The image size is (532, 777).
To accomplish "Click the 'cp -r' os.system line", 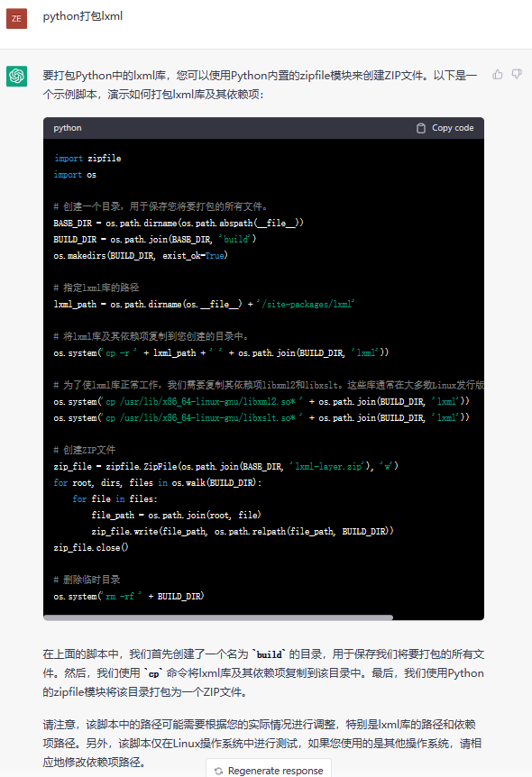I will click(221, 352).
